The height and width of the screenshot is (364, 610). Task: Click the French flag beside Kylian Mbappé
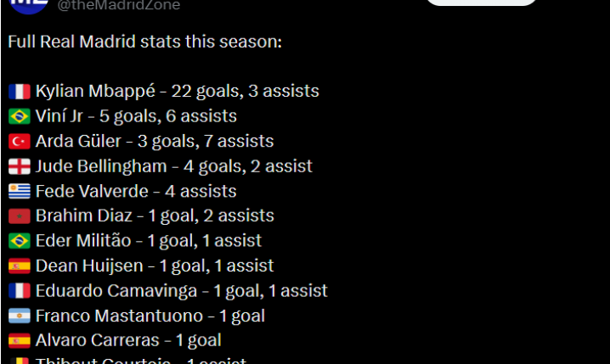coord(20,92)
